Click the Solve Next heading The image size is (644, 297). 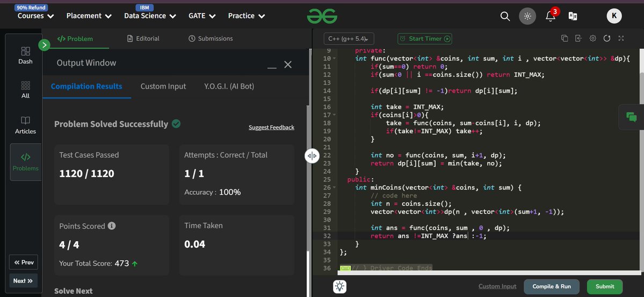click(x=74, y=291)
